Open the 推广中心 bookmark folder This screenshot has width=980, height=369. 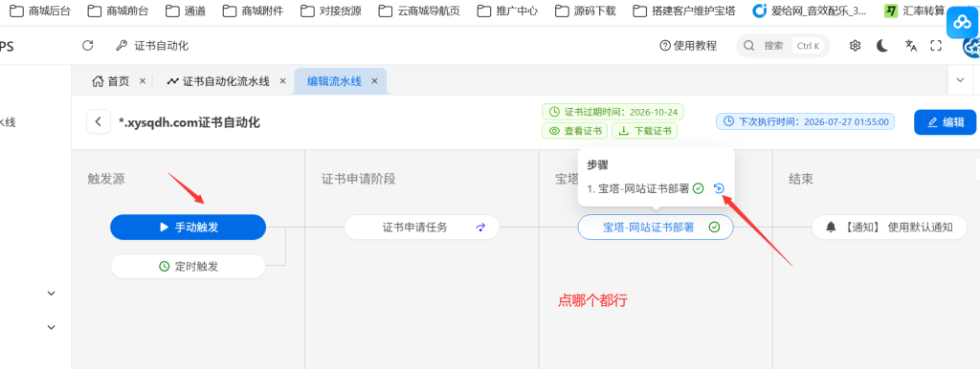[507, 11]
